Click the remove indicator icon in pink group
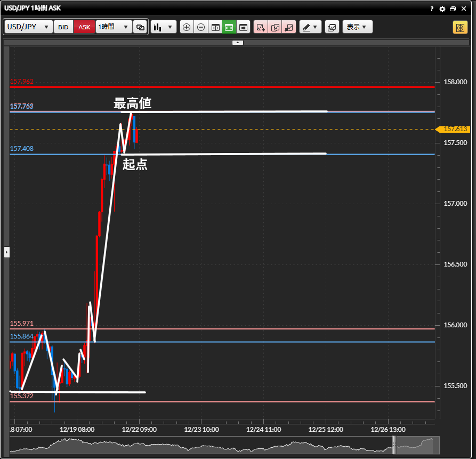Viewport: 476px width, 459px height. point(289,27)
